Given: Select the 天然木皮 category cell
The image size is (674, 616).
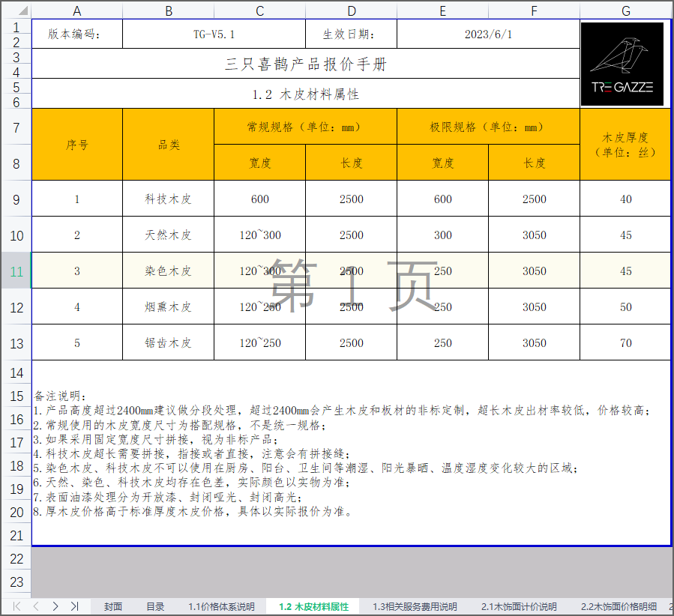Looking at the screenshot, I should coord(169,235).
